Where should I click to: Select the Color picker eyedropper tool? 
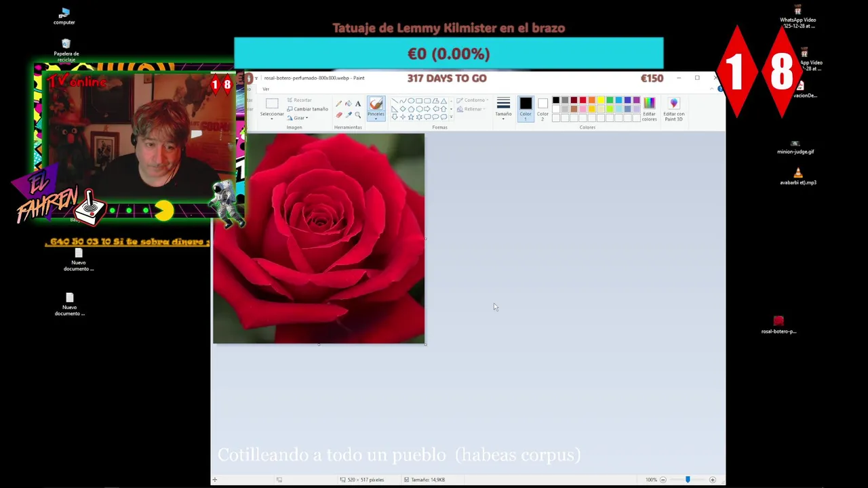[349, 115]
